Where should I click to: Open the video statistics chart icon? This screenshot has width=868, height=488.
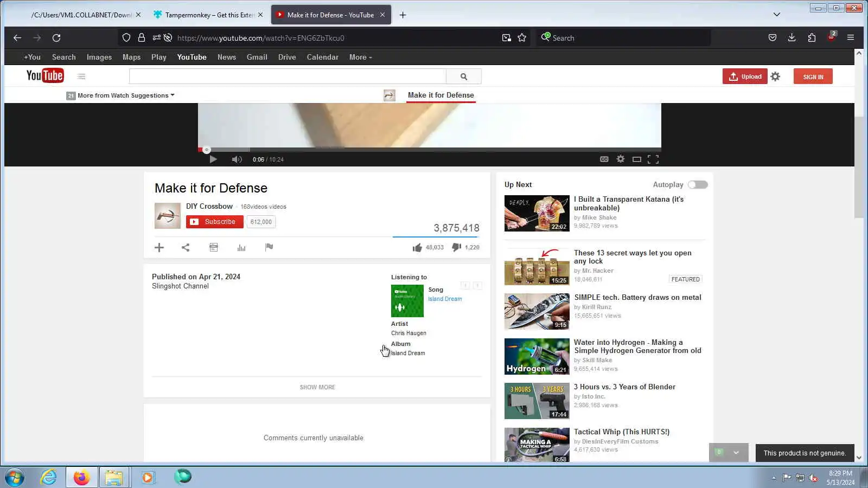(x=241, y=248)
